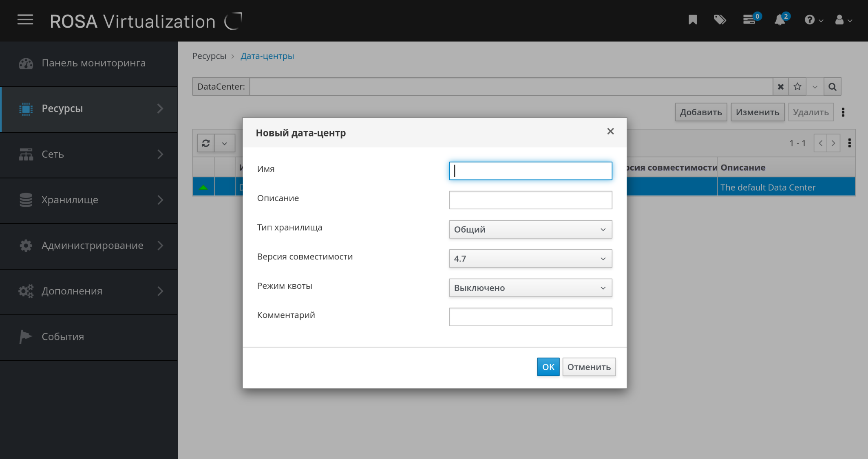
Task: Open the bookmarks icon in header
Action: 693,20
